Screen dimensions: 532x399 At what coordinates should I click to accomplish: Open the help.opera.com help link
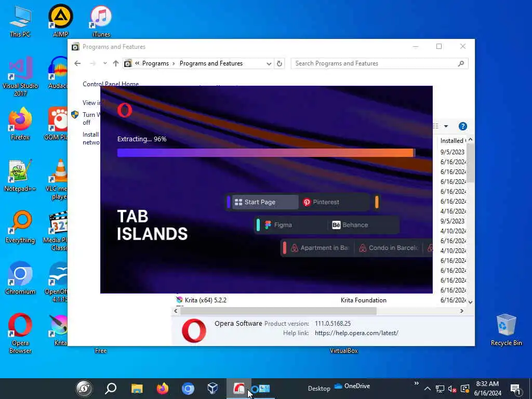point(356,333)
